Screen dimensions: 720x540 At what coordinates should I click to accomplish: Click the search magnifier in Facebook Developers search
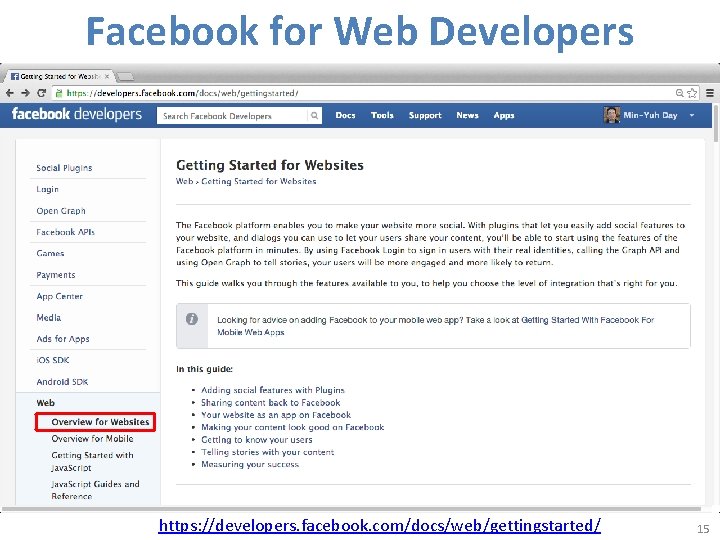tap(314, 116)
